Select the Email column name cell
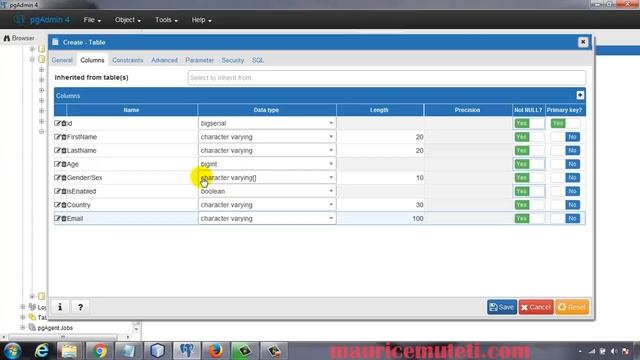Viewport: 640px width, 360px height. tap(132, 218)
